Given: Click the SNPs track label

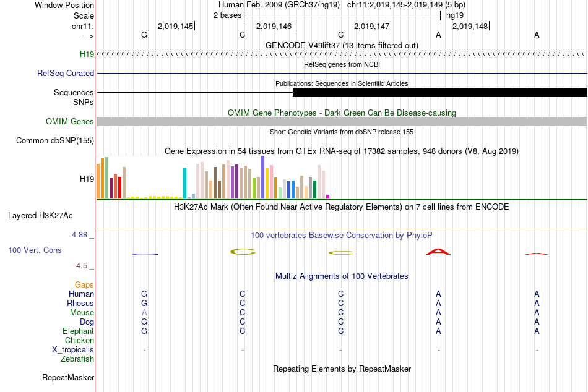Looking at the screenshot, I should pyautogui.click(x=84, y=102).
